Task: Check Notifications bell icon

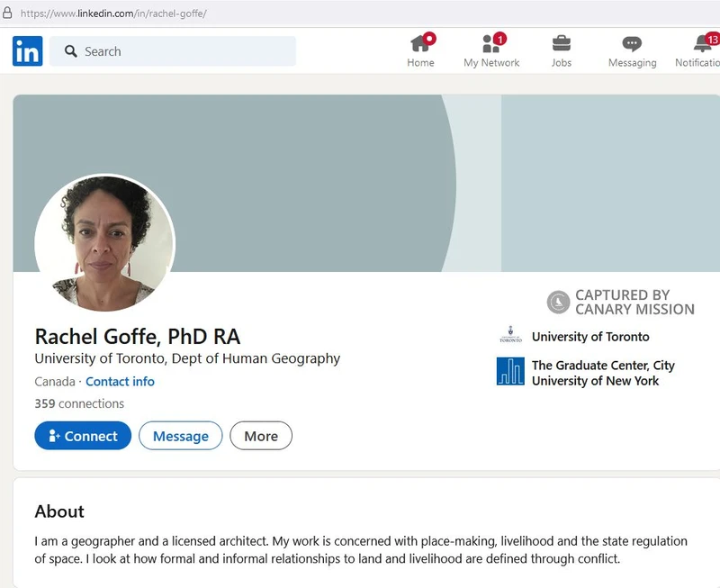Action: click(704, 45)
